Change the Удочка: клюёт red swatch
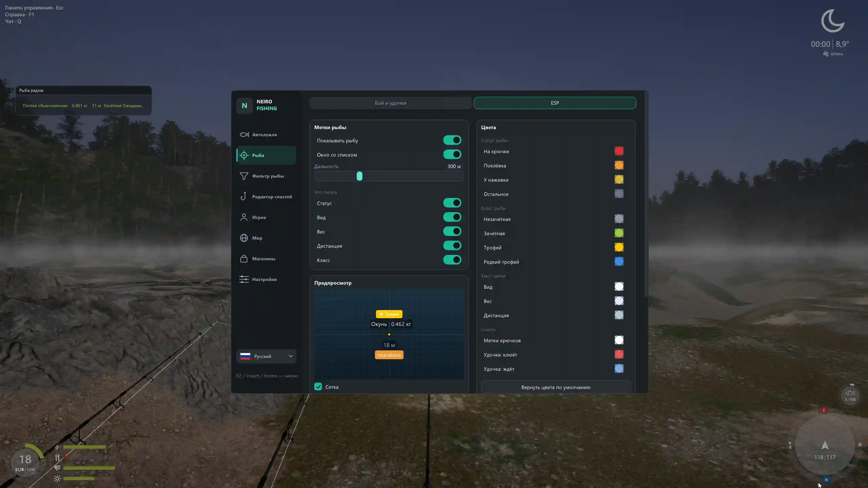Screen dimensions: 868x488 click(619, 354)
